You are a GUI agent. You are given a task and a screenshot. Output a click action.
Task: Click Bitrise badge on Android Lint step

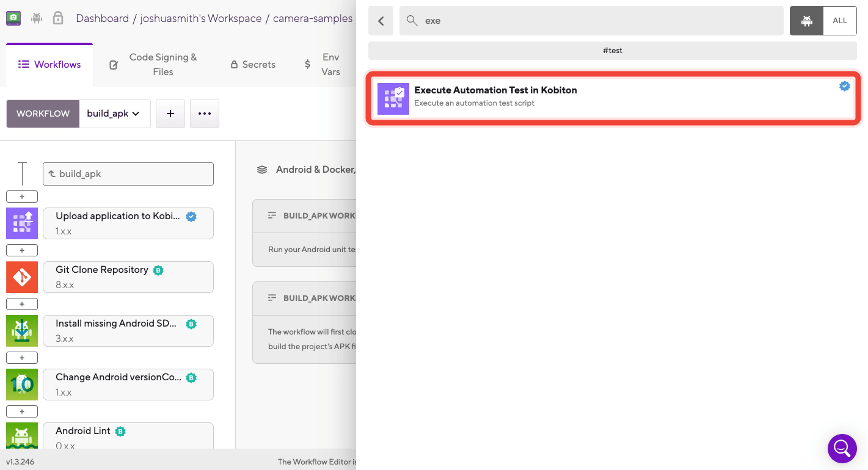[120, 432]
